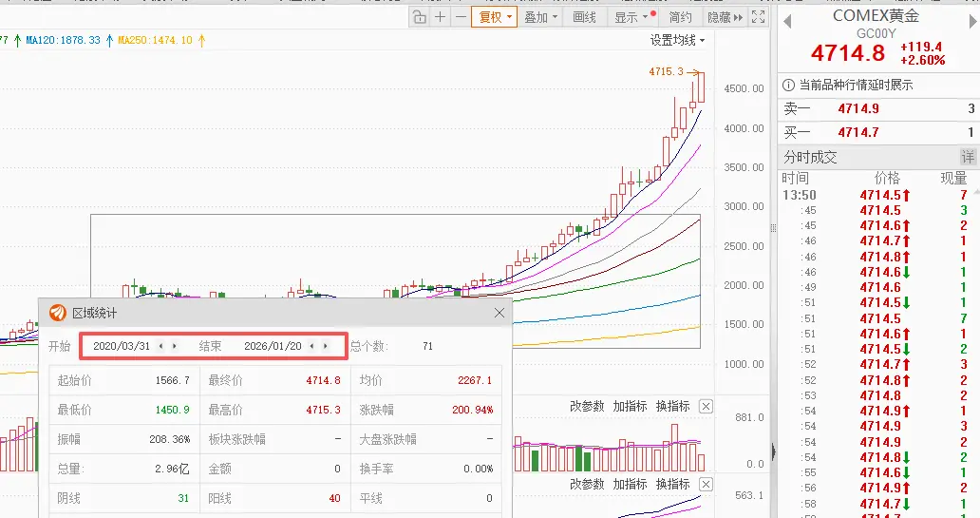Click 加指标 on the volume indicator panel
980x518 pixels.
(x=630, y=406)
